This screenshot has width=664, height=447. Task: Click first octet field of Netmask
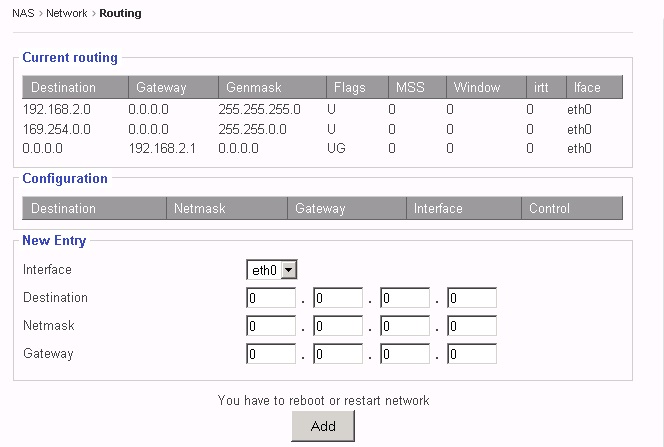coord(271,326)
